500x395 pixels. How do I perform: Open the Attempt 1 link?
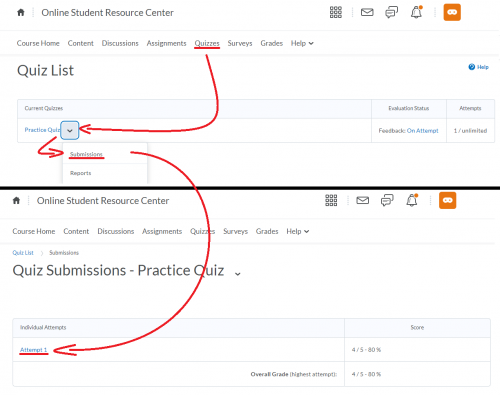pos(33,350)
